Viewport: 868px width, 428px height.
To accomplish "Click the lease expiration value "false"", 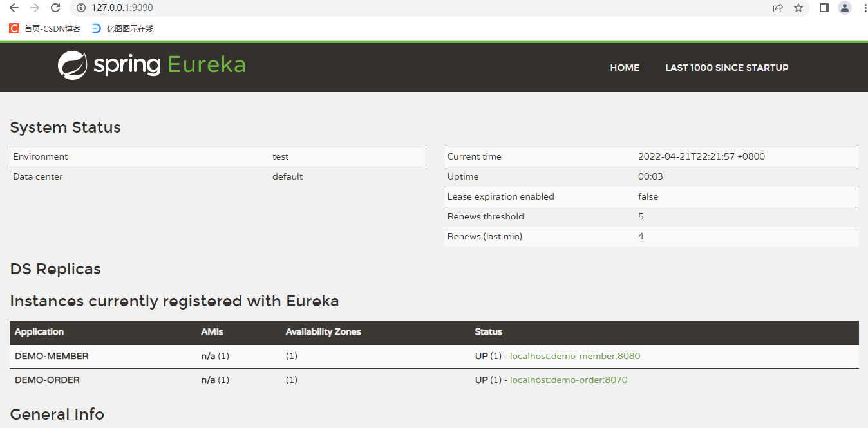I will (648, 196).
